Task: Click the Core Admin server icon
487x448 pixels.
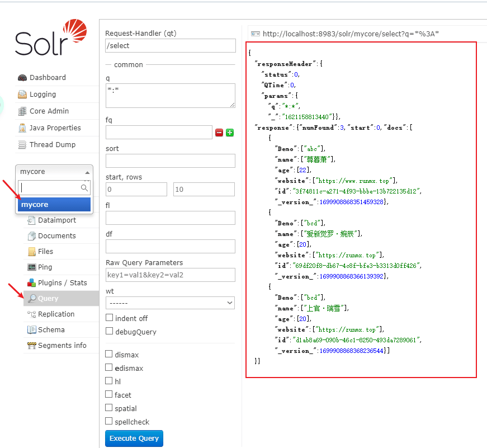Action: 22,111
